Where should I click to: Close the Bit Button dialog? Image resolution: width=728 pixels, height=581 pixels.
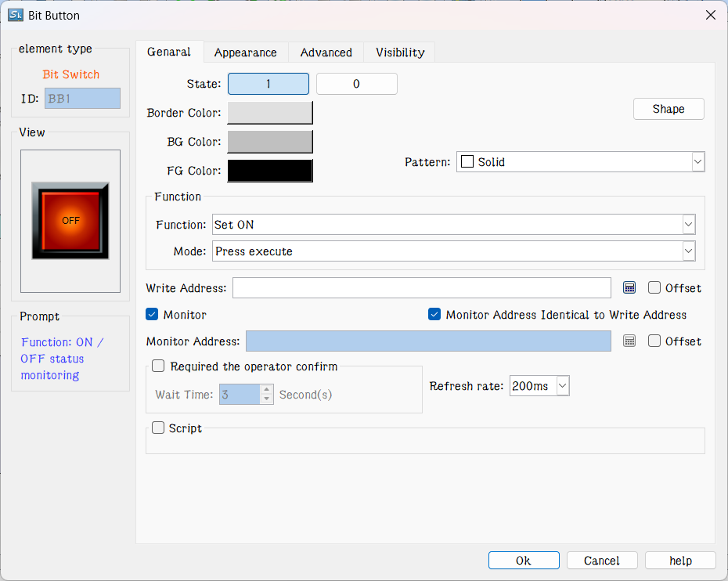pyautogui.click(x=710, y=15)
